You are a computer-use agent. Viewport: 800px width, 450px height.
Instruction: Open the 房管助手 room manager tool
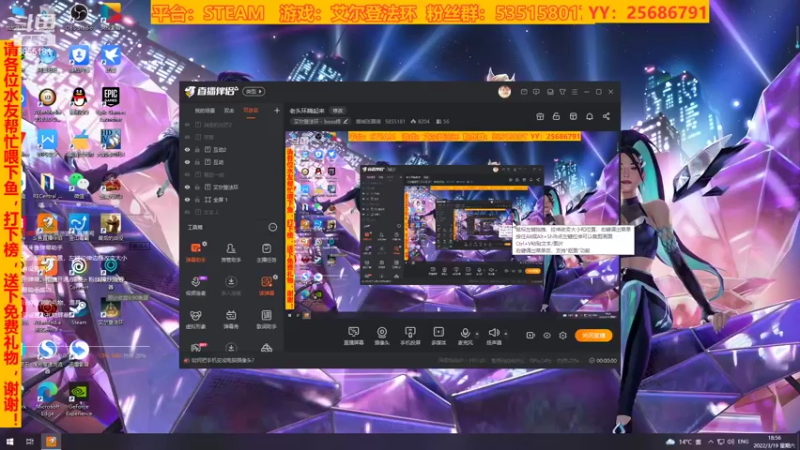pyautogui.click(x=231, y=252)
